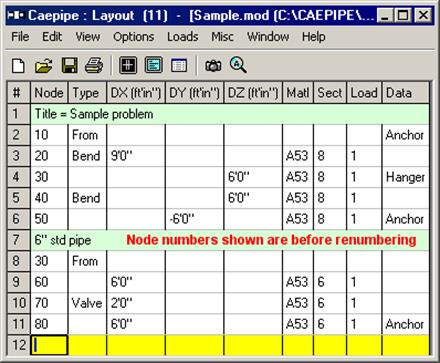Click the Node column header
Viewport: 440px width, 363px height.
coord(49,93)
